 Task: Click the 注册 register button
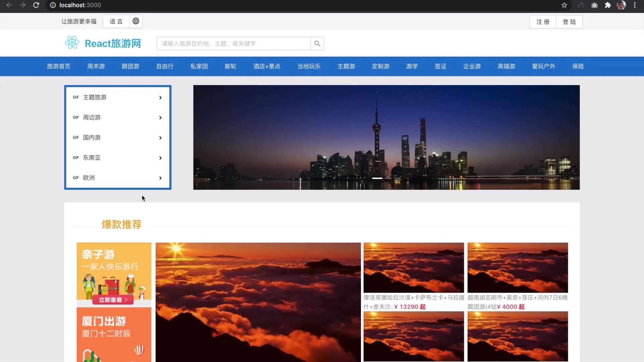tap(543, 22)
